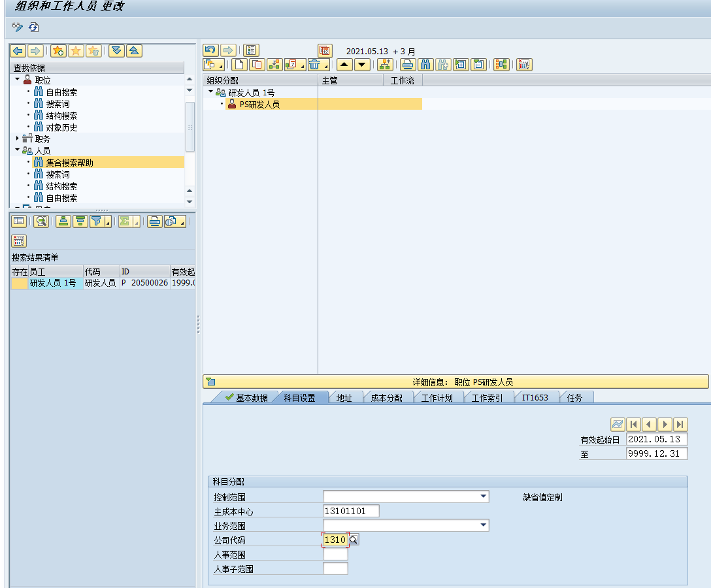Click the refresh icon below the title bar
This screenshot has height=588, width=711.
tap(33, 27)
